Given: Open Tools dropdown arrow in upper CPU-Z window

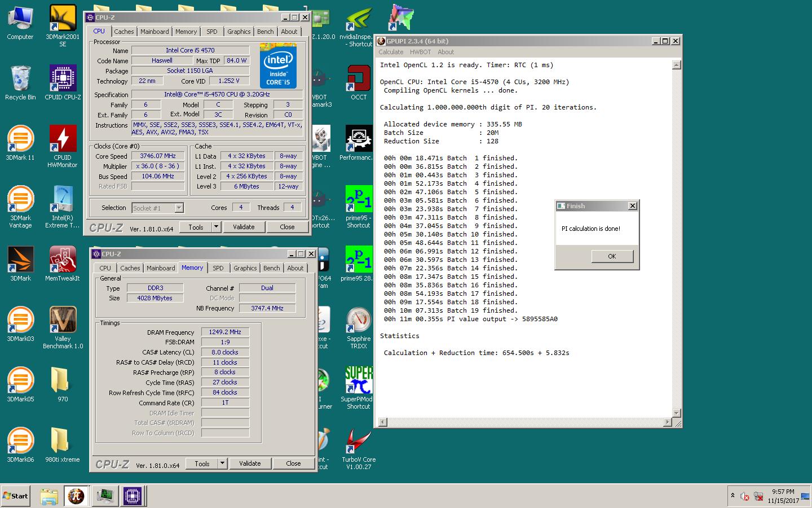Looking at the screenshot, I should 216,227.
